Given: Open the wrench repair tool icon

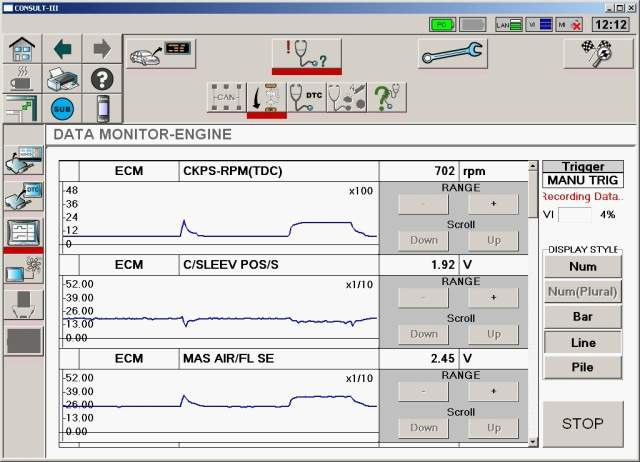Looking at the screenshot, I should (451, 53).
